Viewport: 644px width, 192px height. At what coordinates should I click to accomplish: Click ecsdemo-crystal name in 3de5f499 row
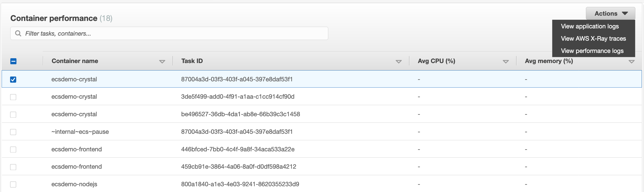(74, 96)
